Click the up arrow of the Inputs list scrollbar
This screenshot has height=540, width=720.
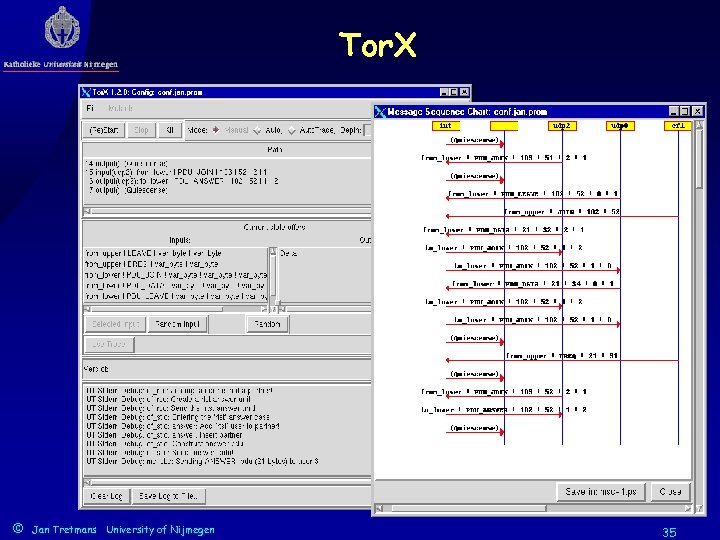273,251
